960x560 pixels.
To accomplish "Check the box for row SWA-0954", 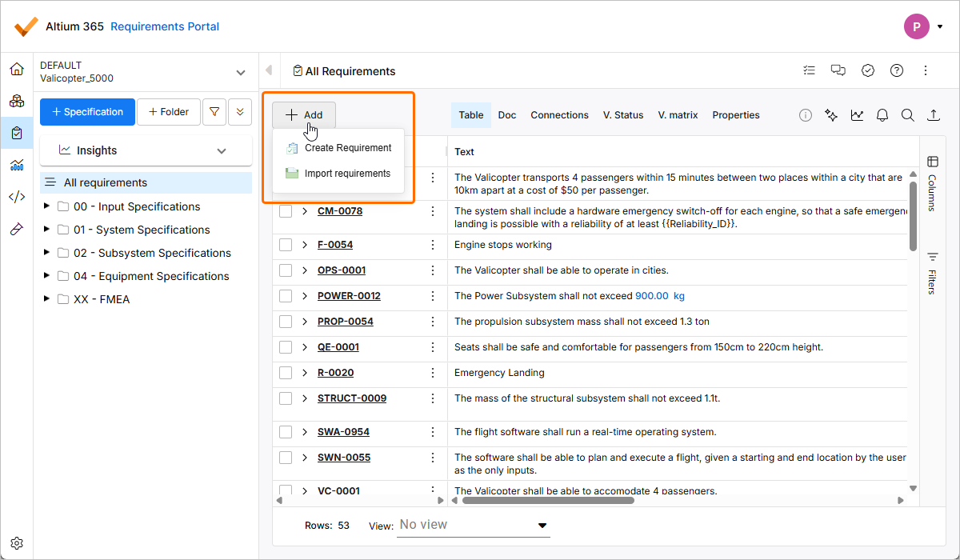I will tap(286, 432).
